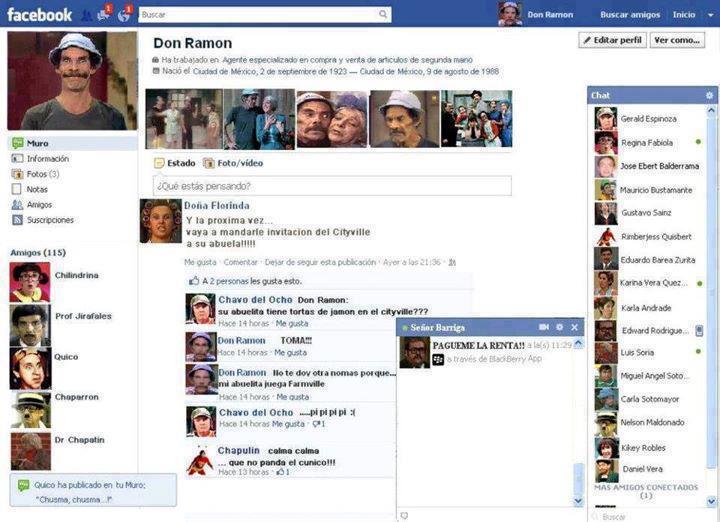The width and height of the screenshot is (720, 522).
Task: Click Ver como... button
Action: pyautogui.click(x=677, y=40)
